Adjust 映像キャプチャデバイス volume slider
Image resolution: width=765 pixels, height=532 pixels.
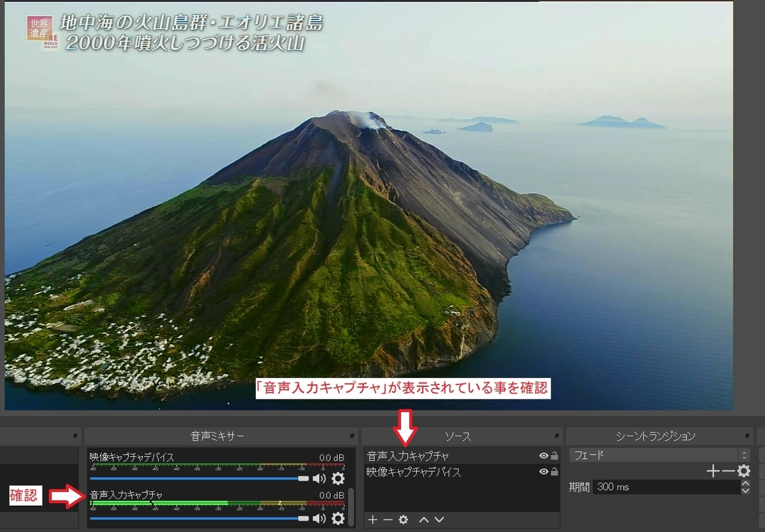[x=199, y=478]
